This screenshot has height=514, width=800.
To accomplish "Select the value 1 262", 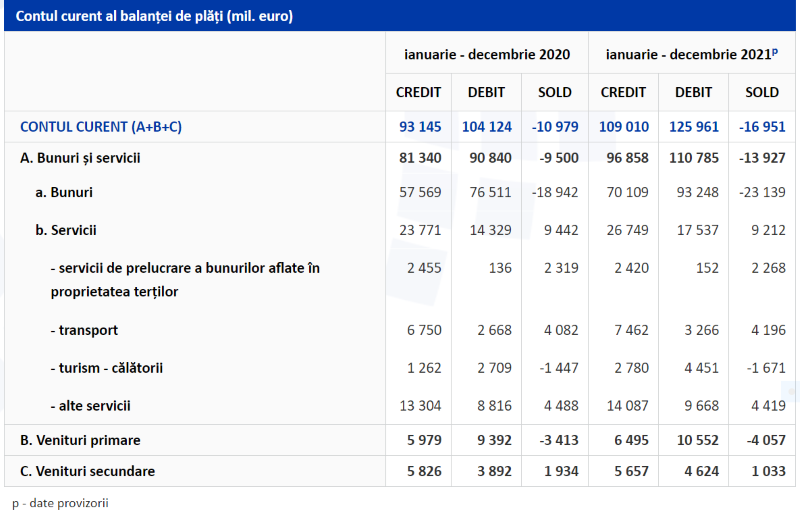I will click(424, 368).
